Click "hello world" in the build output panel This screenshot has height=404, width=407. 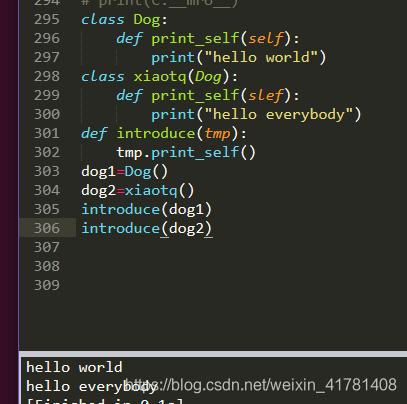(x=74, y=367)
